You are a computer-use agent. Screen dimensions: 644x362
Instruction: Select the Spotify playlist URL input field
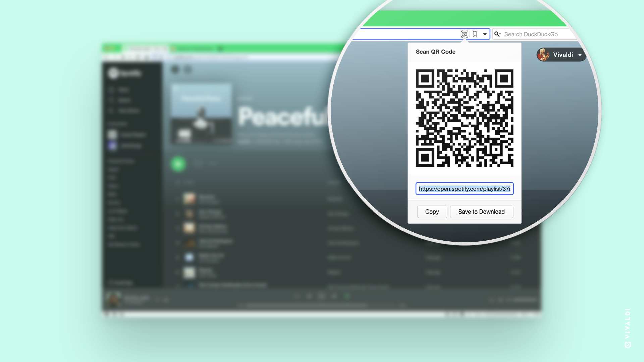[x=465, y=189]
